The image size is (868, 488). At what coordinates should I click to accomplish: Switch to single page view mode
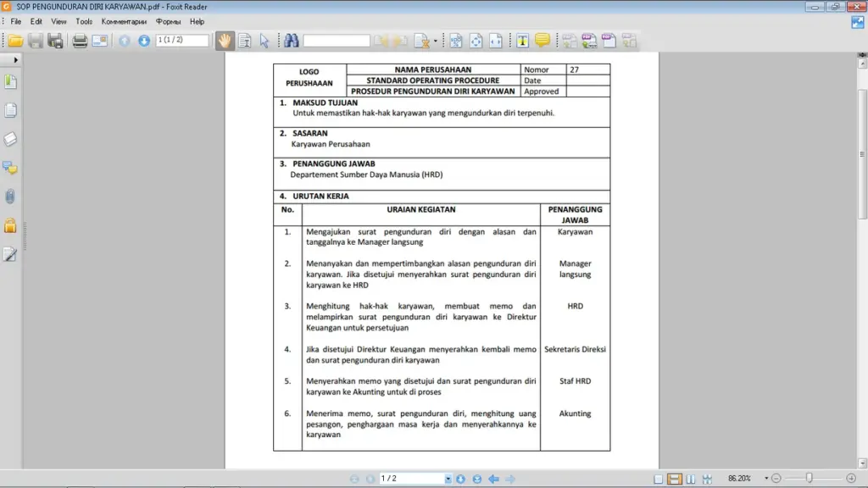pyautogui.click(x=658, y=480)
